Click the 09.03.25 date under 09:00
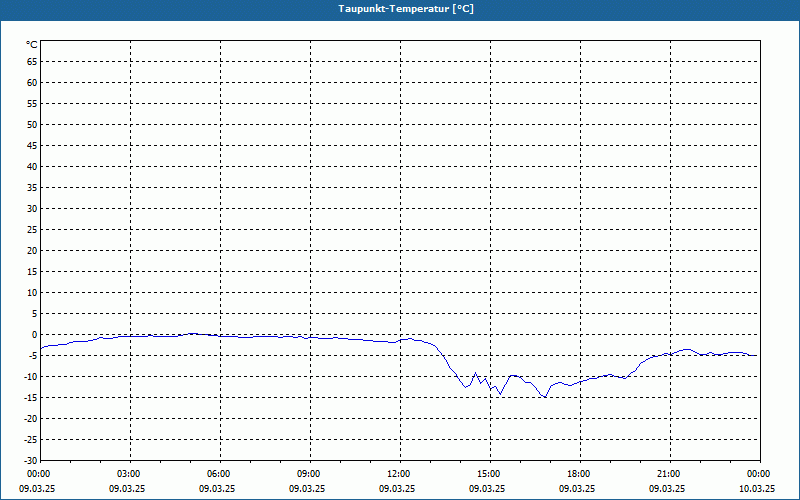The height and width of the screenshot is (500, 800). coord(307,489)
